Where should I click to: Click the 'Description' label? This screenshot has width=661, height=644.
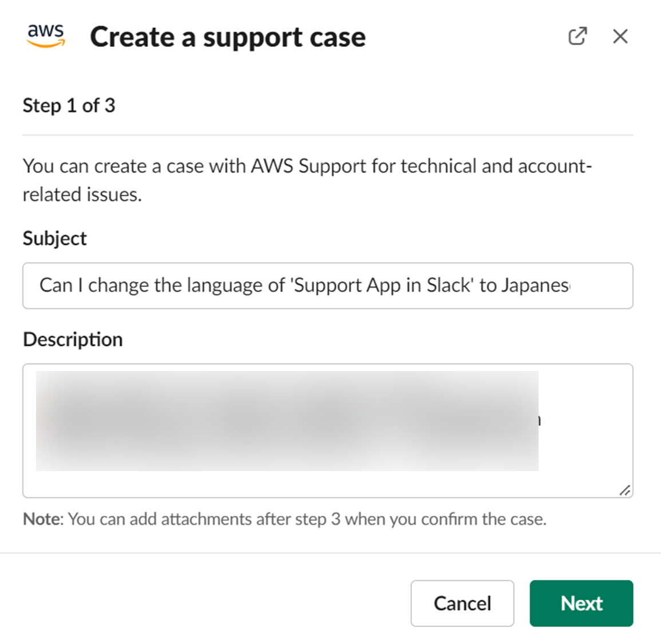(x=73, y=339)
